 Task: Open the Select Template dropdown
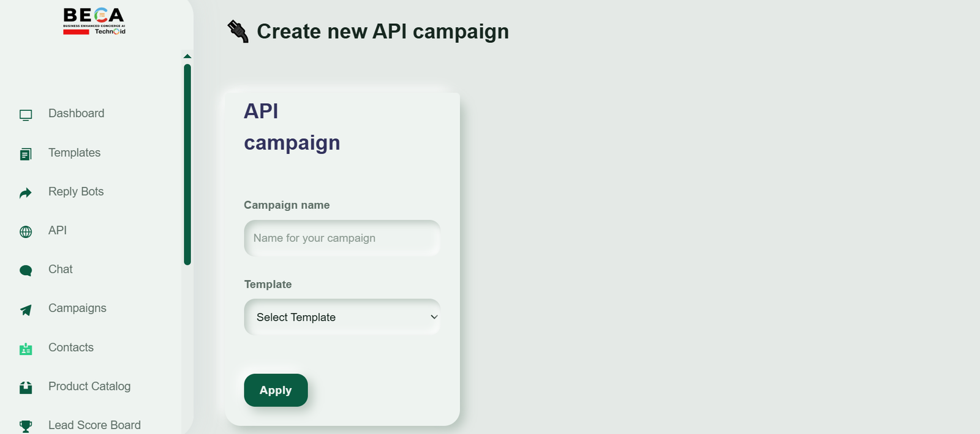[x=342, y=317]
